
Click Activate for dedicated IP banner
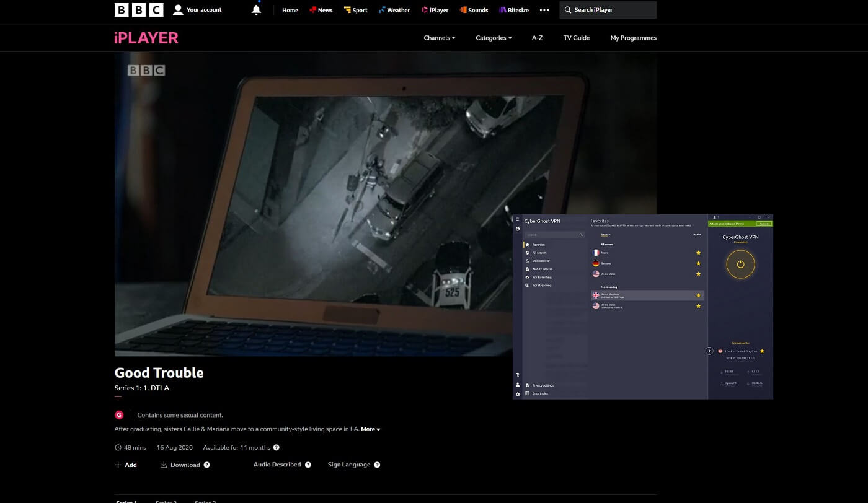(764, 224)
